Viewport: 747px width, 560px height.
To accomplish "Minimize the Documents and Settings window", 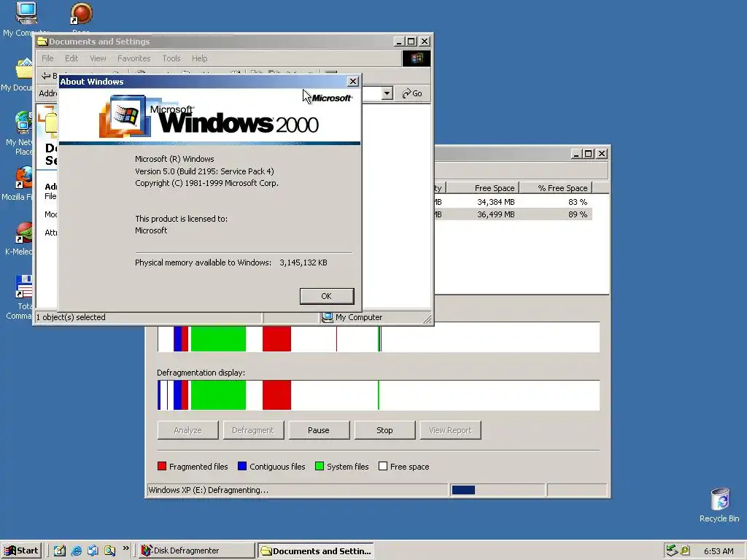I will click(399, 42).
